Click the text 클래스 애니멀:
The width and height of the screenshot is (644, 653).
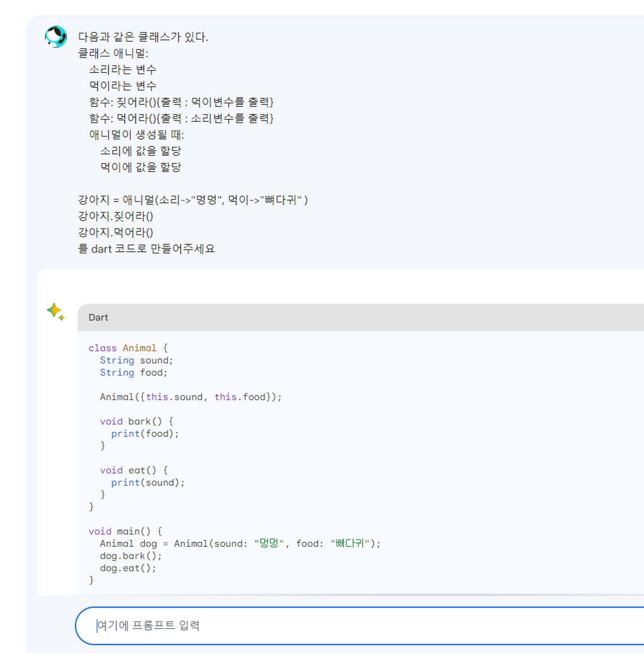click(113, 54)
